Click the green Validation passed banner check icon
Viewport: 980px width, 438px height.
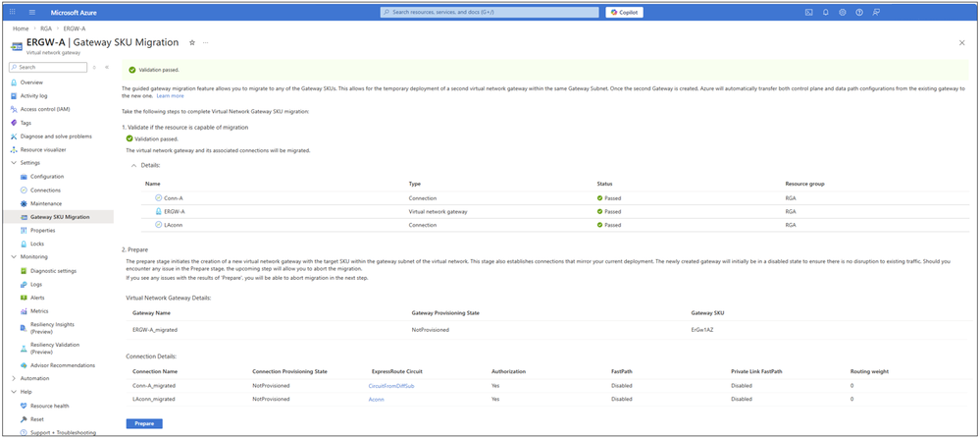click(131, 70)
